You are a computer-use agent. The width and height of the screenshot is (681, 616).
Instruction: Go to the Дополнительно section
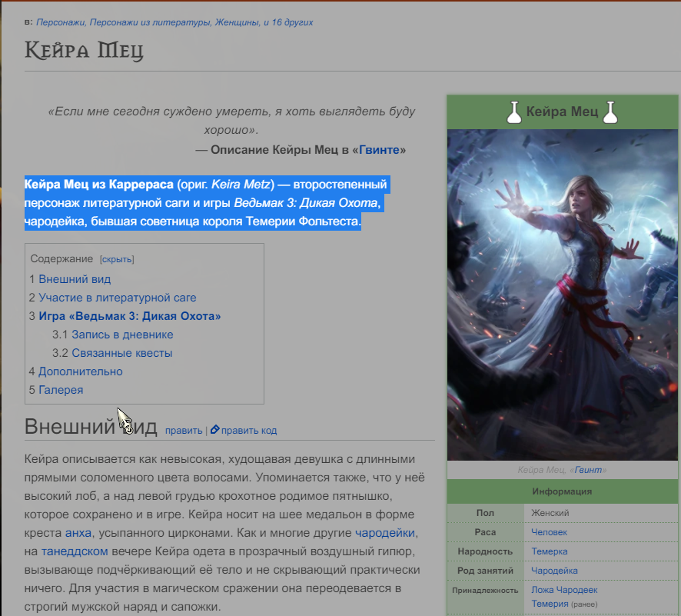[81, 371]
